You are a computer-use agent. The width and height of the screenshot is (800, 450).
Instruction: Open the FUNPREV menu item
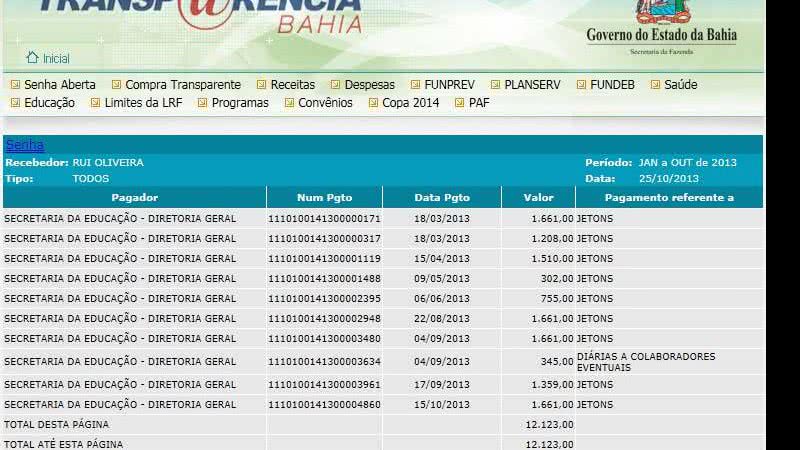(x=449, y=85)
